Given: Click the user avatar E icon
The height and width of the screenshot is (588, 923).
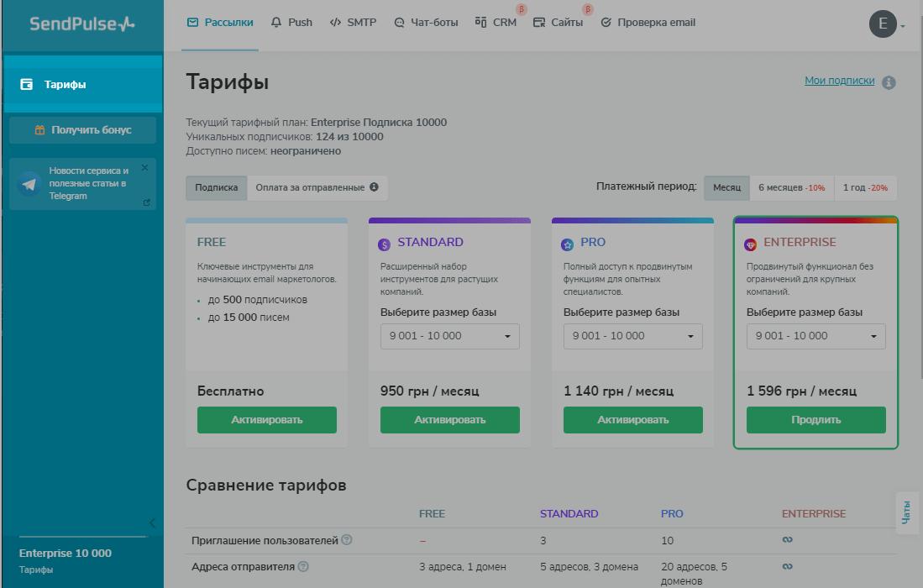Looking at the screenshot, I should click(x=883, y=24).
